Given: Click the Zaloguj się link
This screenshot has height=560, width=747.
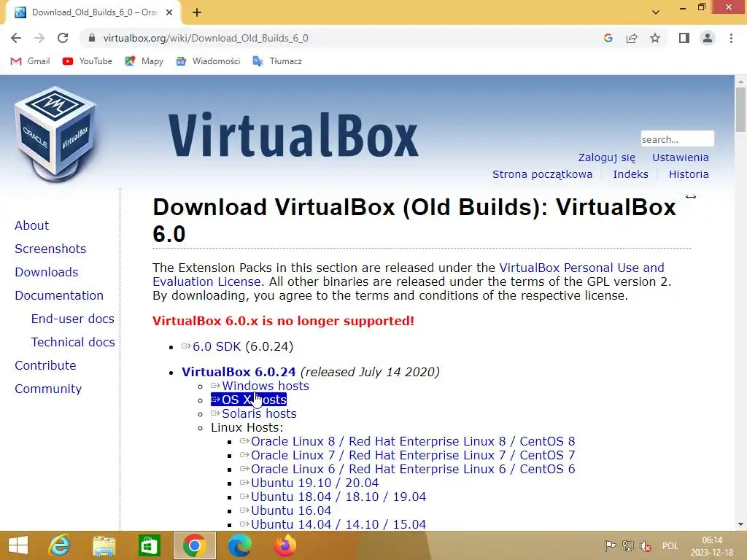Looking at the screenshot, I should point(606,157).
